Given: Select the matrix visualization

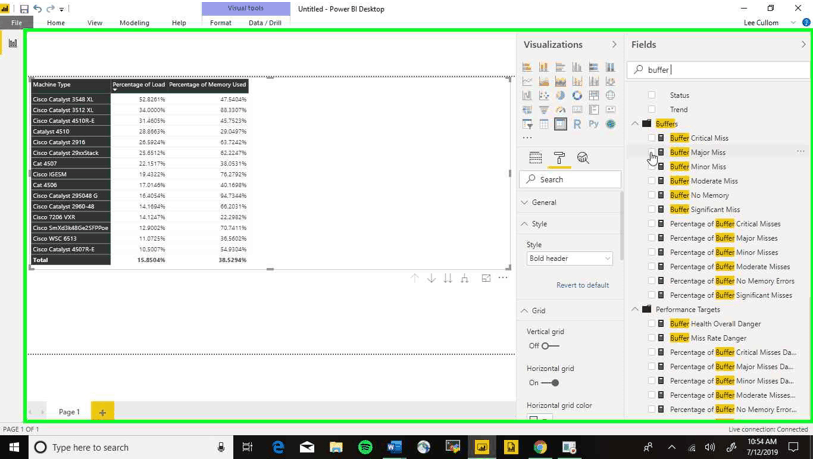Looking at the screenshot, I should pyautogui.click(x=560, y=124).
